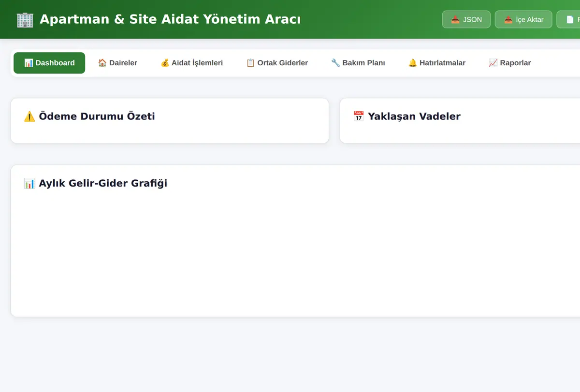Image resolution: width=580 pixels, height=392 pixels.
Task: Click the bar chart icon beside Aylık Gelir-Gider Grafiği
Action: [29, 184]
